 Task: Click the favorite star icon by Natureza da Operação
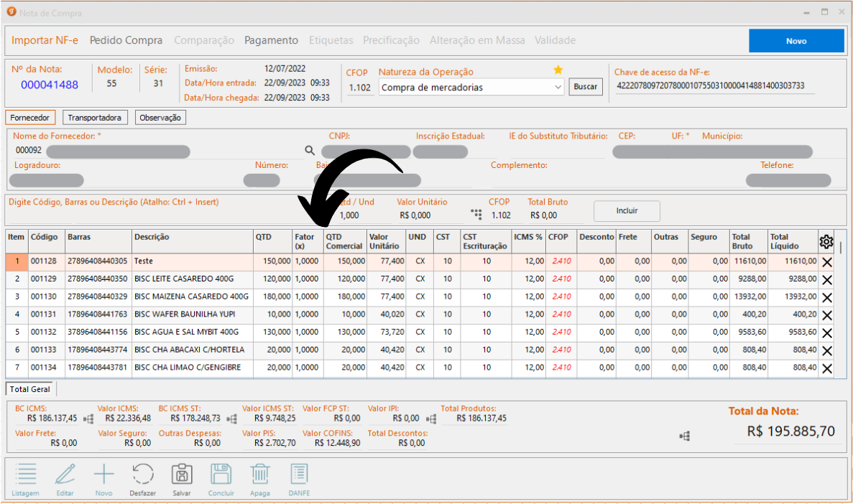tap(558, 70)
